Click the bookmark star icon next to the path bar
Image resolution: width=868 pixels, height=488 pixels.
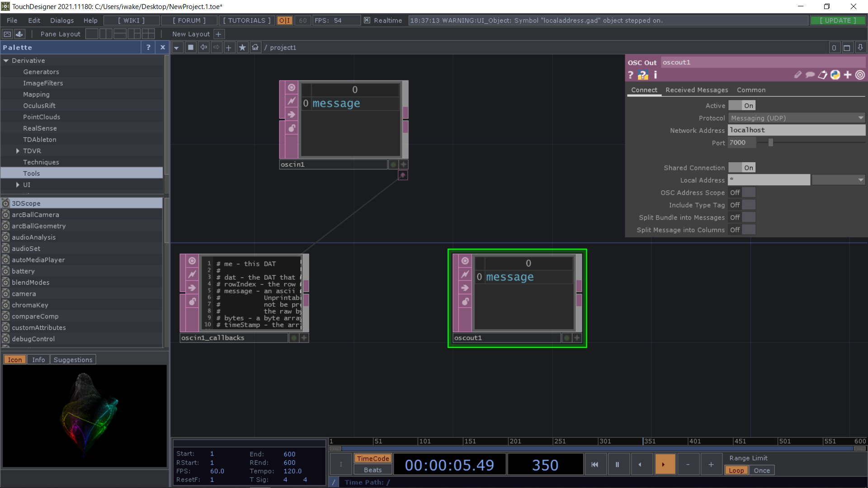(243, 47)
